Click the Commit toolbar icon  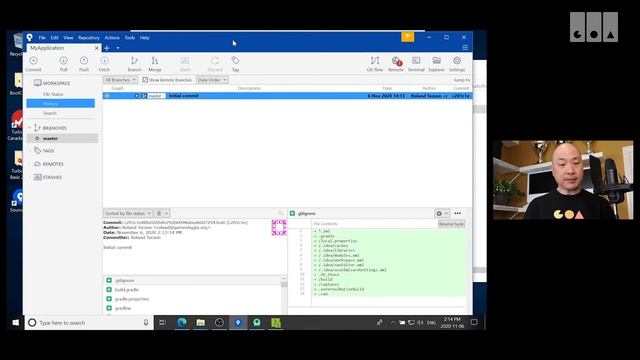pyautogui.click(x=33, y=64)
